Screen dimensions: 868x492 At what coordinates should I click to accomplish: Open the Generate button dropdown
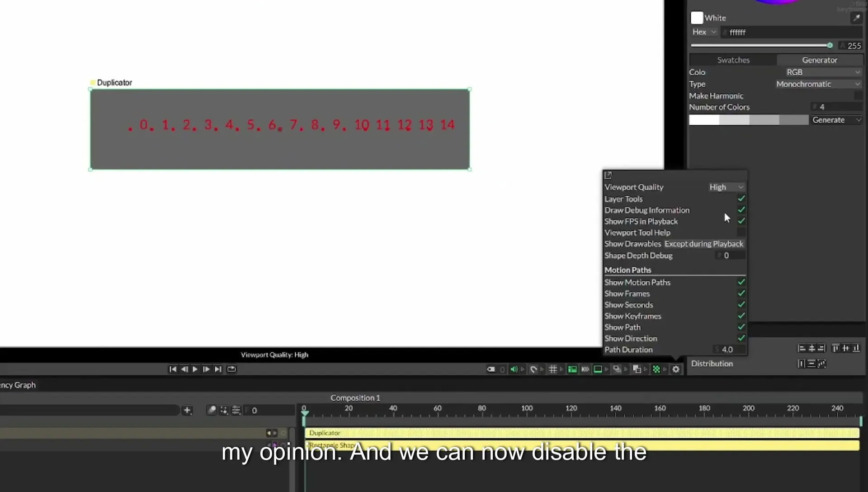(836, 120)
